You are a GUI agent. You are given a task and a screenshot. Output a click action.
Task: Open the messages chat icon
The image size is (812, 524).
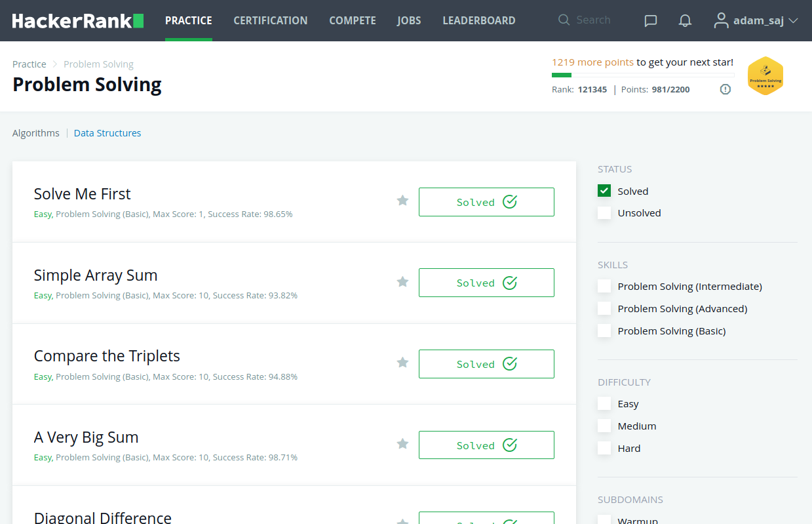651,21
